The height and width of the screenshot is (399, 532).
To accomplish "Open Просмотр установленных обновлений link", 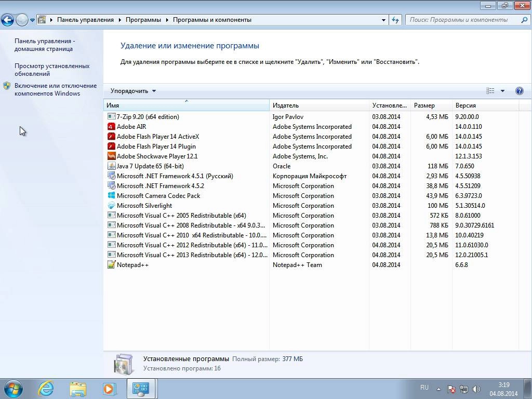I will (x=52, y=70).
